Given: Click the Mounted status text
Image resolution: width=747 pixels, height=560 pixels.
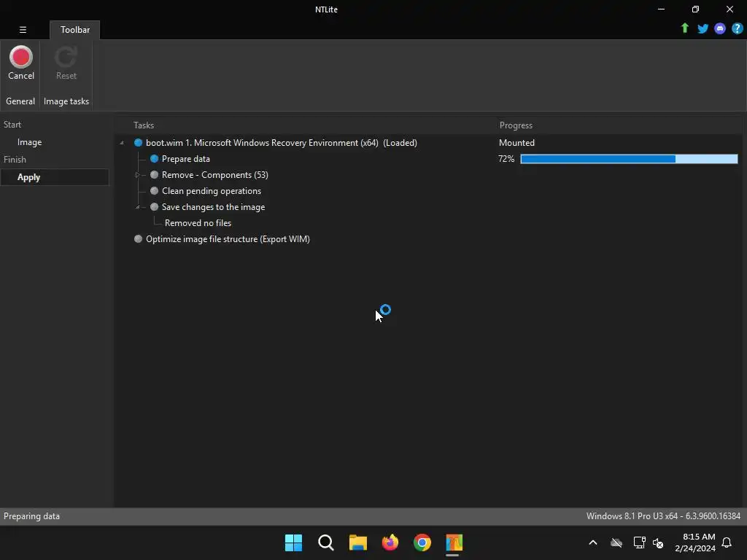Looking at the screenshot, I should coord(516,143).
